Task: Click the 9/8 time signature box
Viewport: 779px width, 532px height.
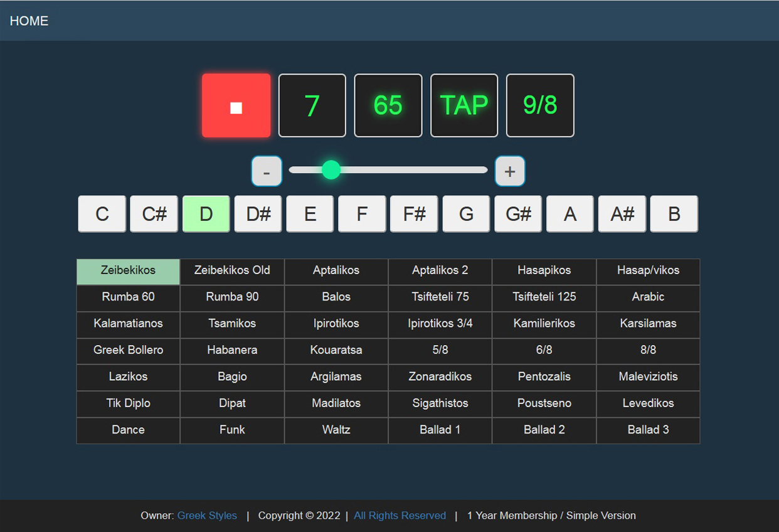Action: click(540, 105)
